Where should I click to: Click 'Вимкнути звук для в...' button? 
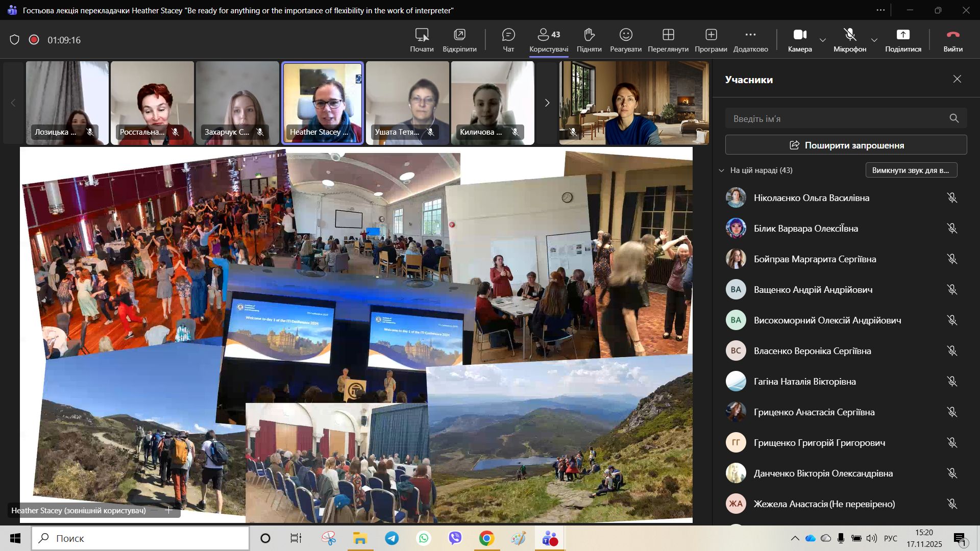click(911, 170)
